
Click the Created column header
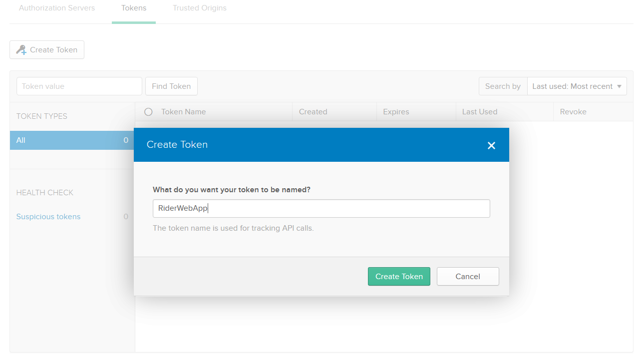pyautogui.click(x=313, y=112)
